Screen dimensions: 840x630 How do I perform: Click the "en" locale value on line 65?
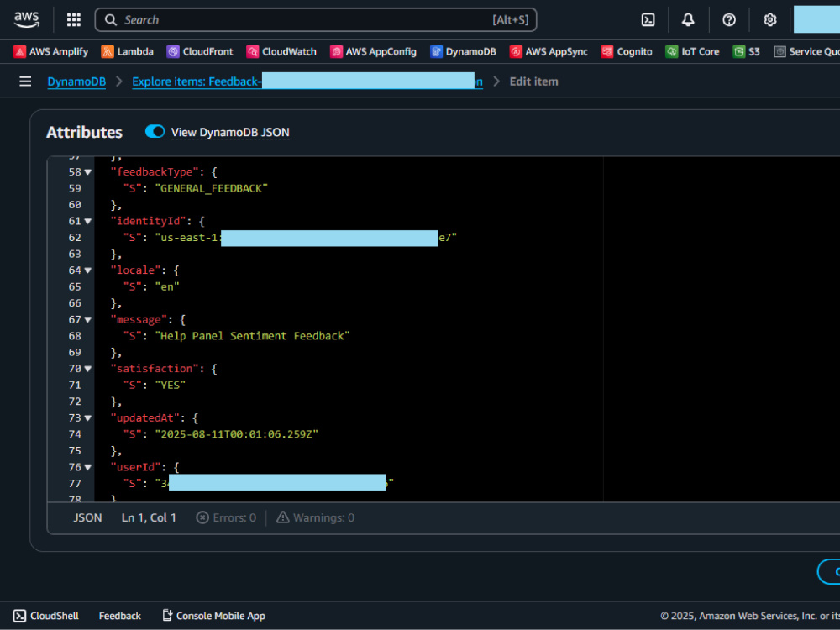[167, 286]
